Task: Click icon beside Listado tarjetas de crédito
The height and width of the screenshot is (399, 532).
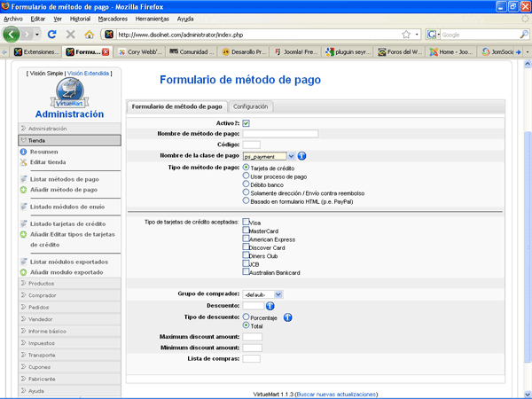Action: point(23,224)
